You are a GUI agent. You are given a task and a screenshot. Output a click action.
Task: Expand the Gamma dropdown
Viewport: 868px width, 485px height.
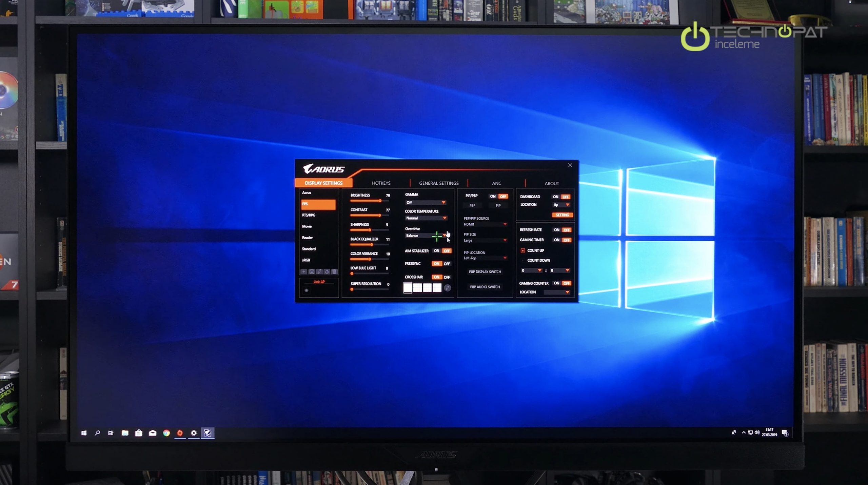tap(443, 203)
